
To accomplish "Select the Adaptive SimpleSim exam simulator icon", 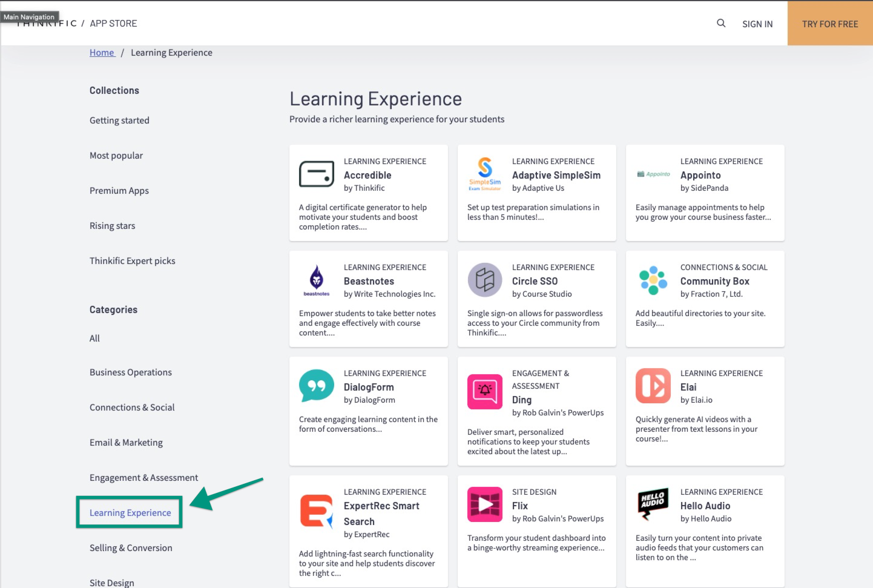I will point(484,173).
